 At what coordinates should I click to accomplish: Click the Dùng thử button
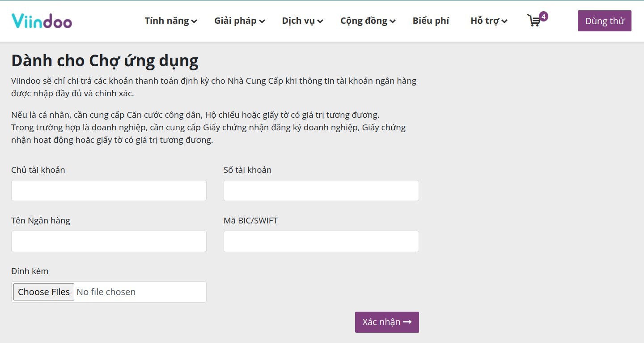click(x=604, y=21)
